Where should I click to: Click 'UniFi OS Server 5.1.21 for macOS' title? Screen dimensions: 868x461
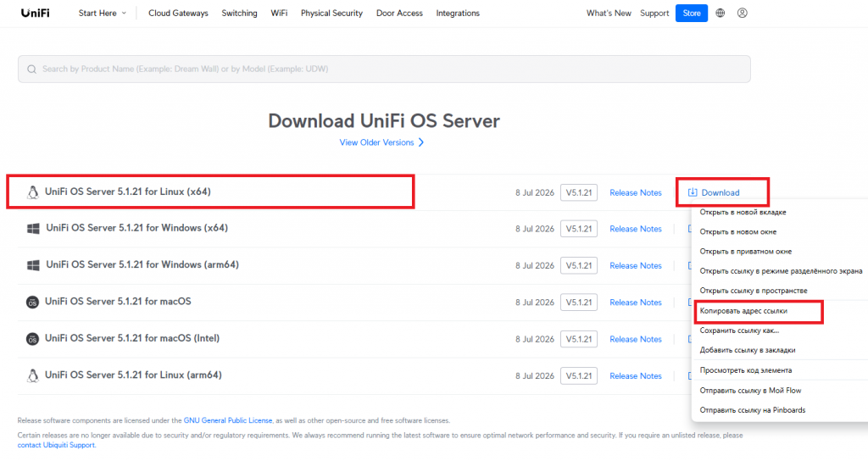coord(118,301)
